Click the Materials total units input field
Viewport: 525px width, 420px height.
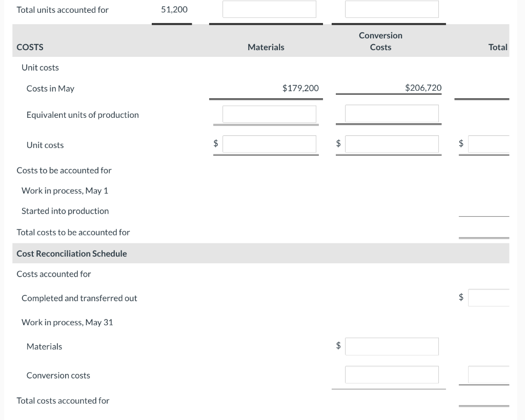coord(269,9)
